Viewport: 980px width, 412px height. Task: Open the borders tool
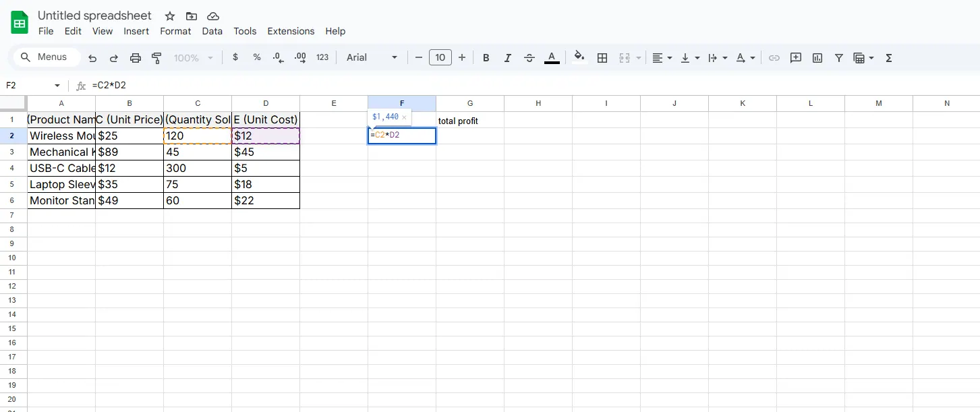click(602, 58)
